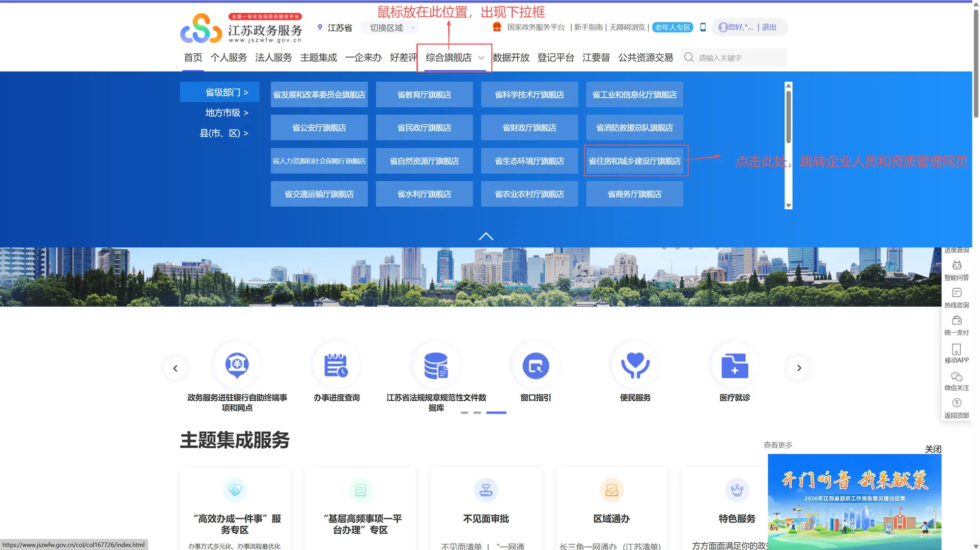The height and width of the screenshot is (550, 980).
Task: Collapse the flagship store panel with the up arrow
Action: 486,236
